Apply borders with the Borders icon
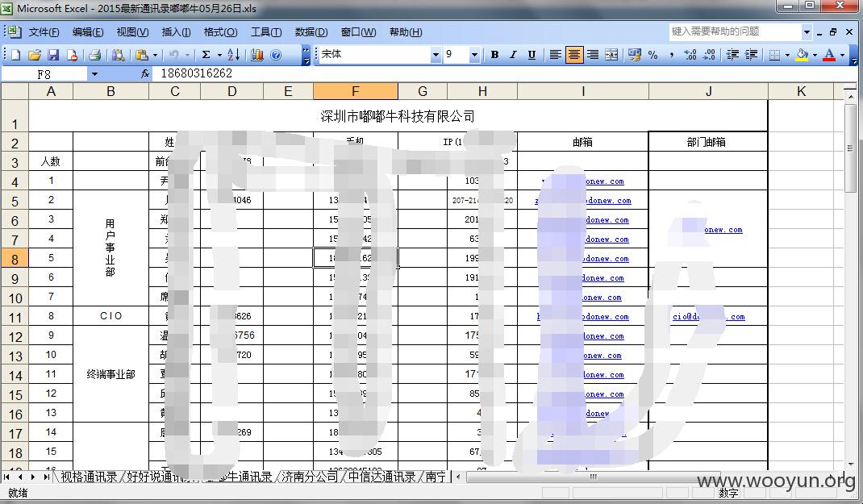This screenshot has width=863, height=504. coord(774,55)
